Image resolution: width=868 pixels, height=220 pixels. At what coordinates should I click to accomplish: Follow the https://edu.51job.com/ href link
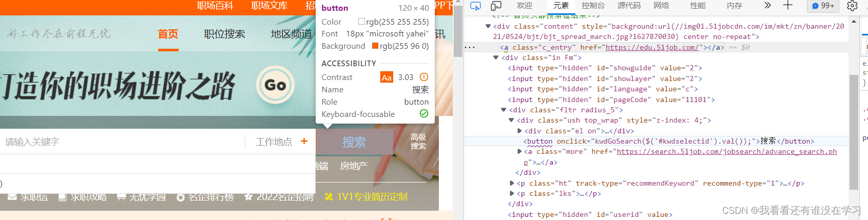click(652, 47)
